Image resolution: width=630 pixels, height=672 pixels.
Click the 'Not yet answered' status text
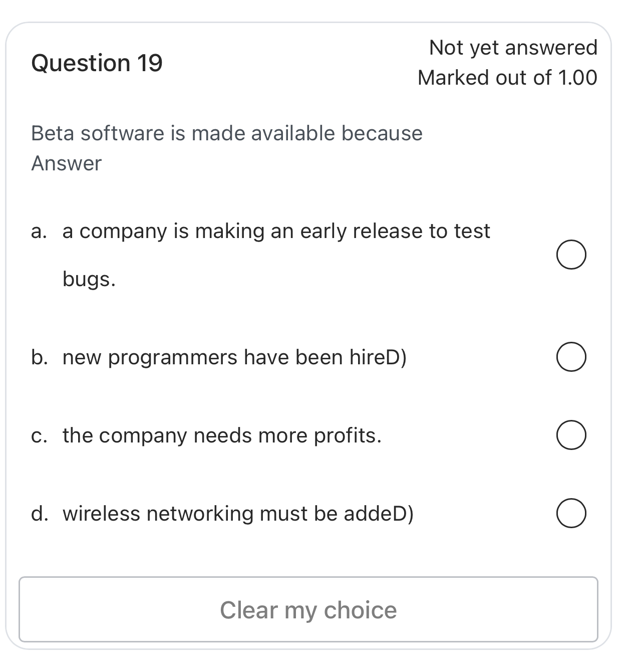tap(513, 47)
